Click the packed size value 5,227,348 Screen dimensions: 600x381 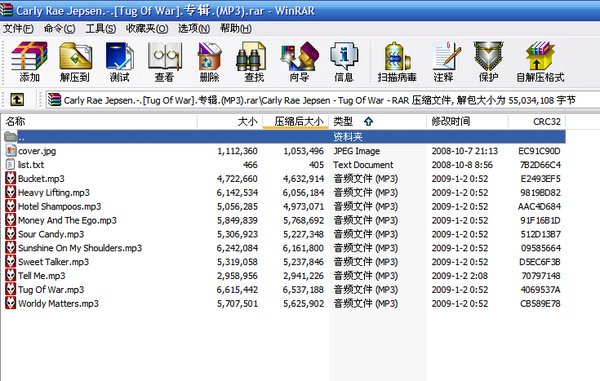click(303, 234)
